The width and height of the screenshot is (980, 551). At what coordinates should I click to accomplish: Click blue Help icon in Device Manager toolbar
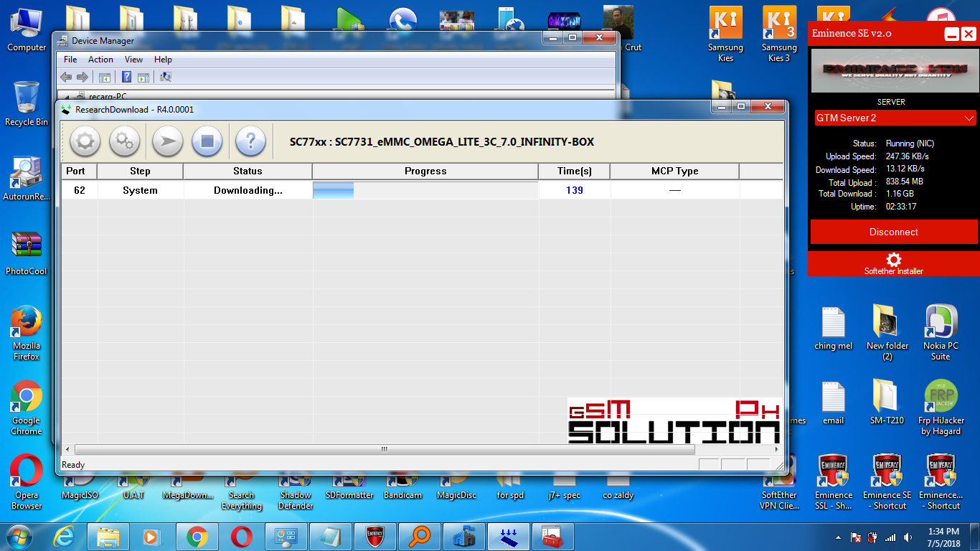(x=127, y=77)
